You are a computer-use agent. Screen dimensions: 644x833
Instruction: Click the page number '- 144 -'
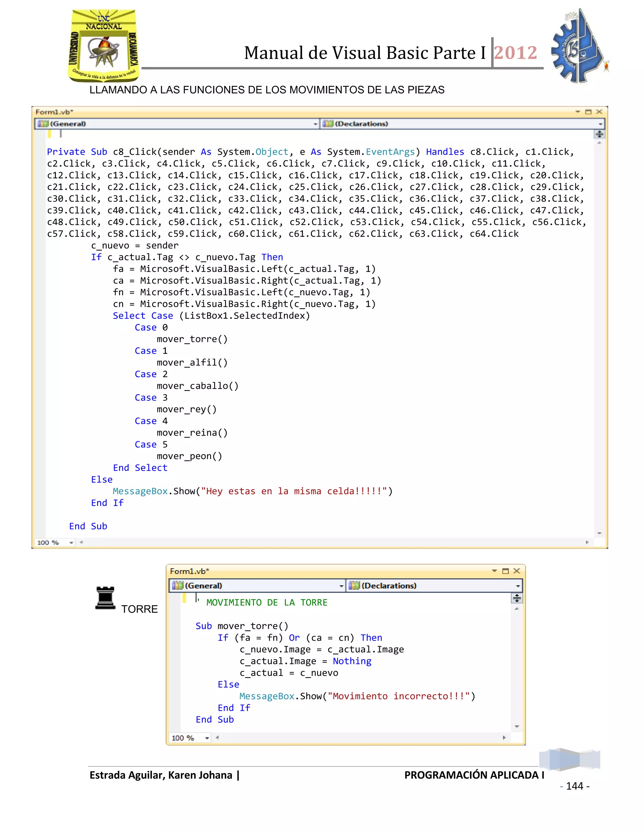point(575,786)
